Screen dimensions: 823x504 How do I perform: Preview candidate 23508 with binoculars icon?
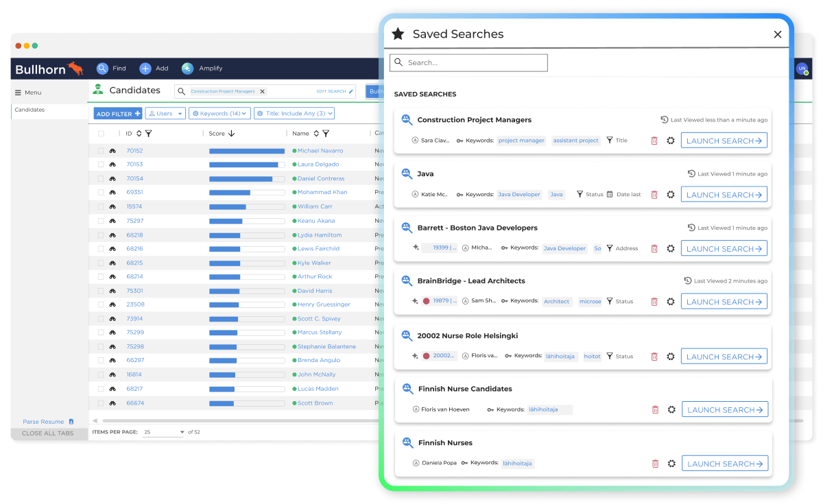point(112,304)
